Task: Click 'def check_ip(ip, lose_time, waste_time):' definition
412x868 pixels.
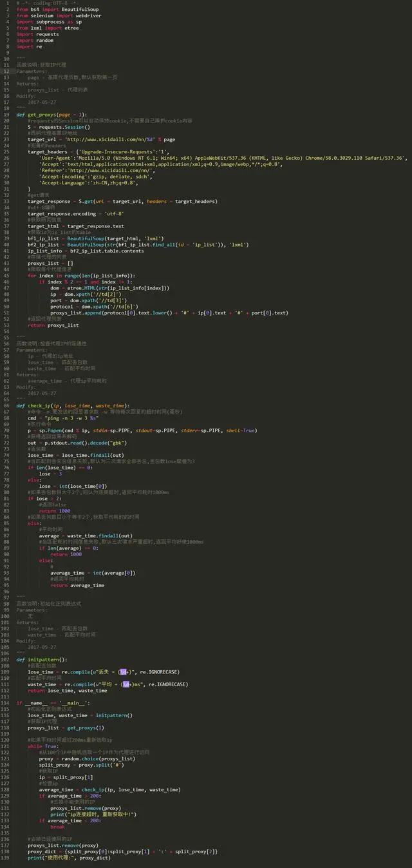Action: [x=73, y=405]
